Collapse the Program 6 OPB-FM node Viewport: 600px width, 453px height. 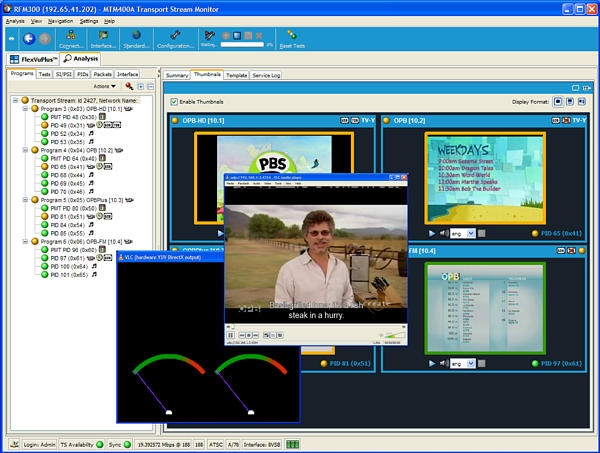pyautogui.click(x=25, y=242)
